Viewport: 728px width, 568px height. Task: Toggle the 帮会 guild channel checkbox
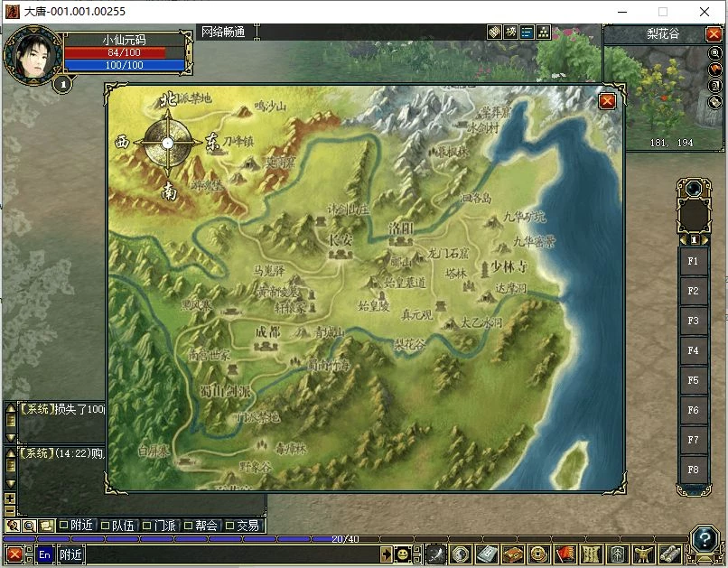188,526
